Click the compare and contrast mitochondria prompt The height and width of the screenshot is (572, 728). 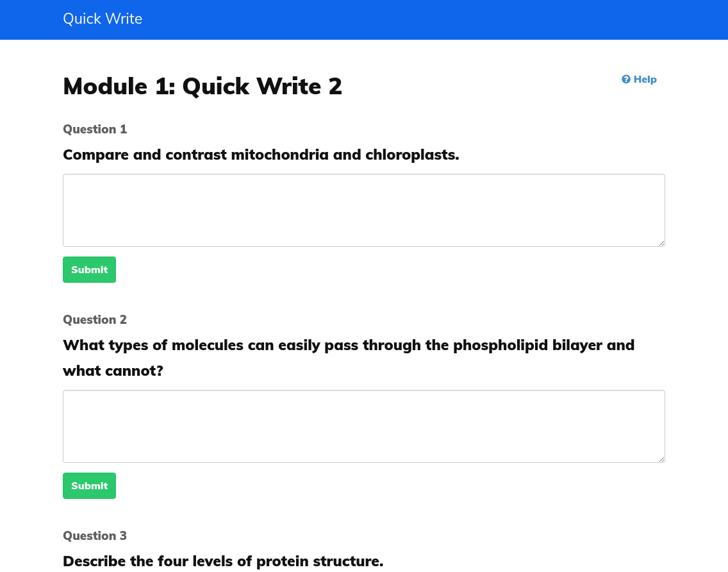[261, 155]
